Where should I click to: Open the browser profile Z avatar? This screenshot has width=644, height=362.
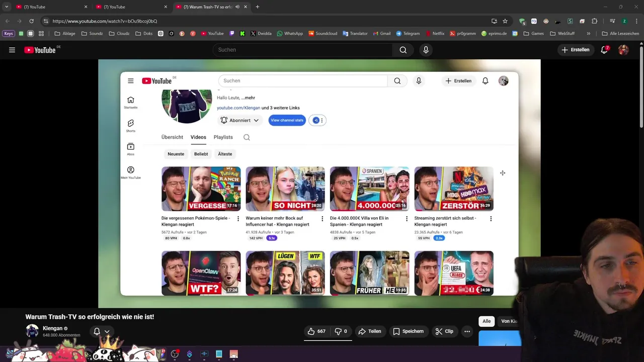624,21
